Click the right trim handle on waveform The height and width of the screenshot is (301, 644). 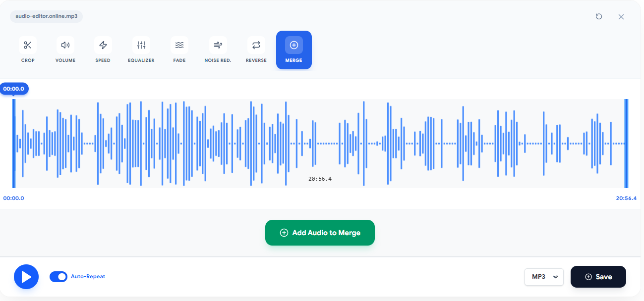[626, 144]
